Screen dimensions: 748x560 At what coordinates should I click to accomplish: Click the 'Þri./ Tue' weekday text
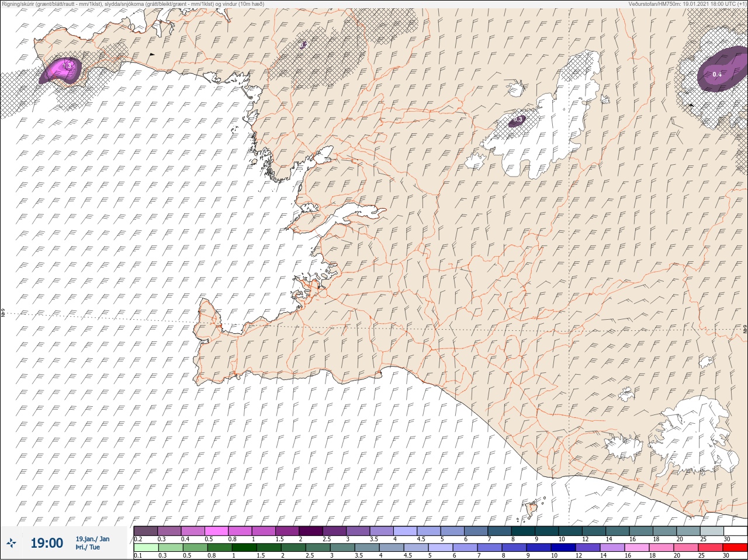coord(88,547)
